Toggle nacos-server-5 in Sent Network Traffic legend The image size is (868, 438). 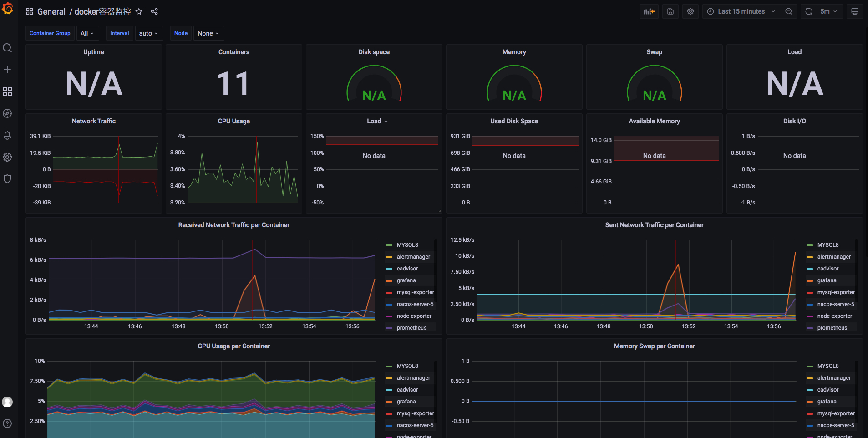836,304
